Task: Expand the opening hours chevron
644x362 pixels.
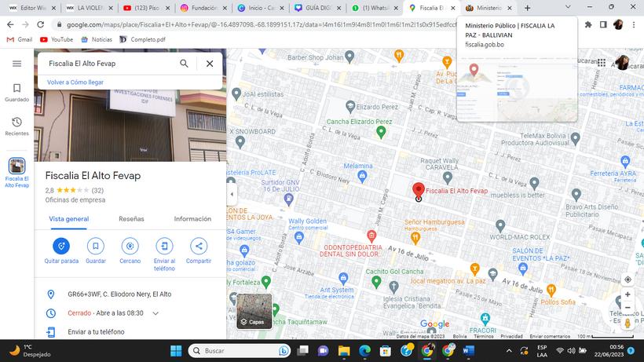Action: 156,313
